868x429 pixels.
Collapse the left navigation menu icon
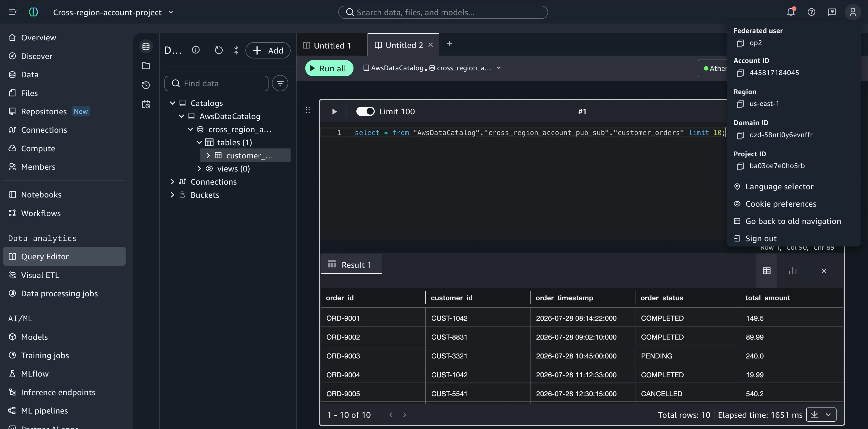[x=13, y=12]
